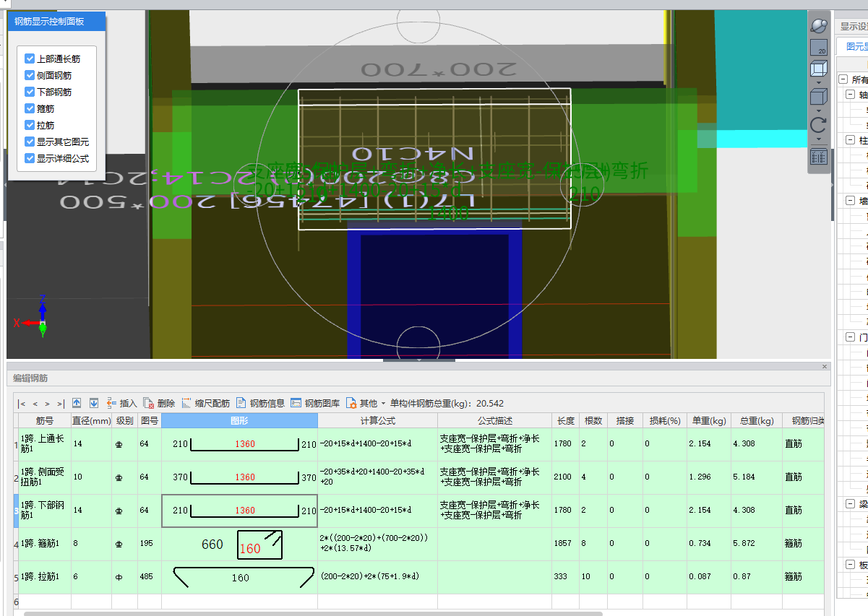Uncheck 上部通长筋 checkbox
Viewport: 868px width, 616px height.
(30, 58)
